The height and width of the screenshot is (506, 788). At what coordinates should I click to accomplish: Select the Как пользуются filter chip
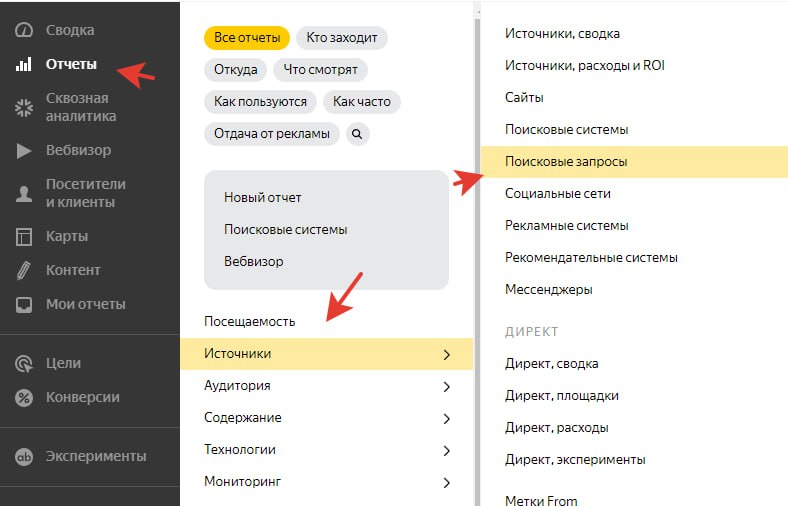tap(260, 102)
